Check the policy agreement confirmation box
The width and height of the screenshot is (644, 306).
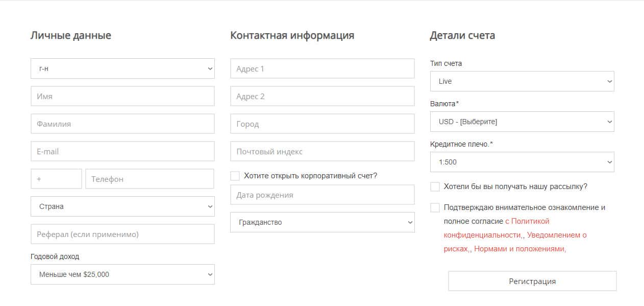coord(435,207)
